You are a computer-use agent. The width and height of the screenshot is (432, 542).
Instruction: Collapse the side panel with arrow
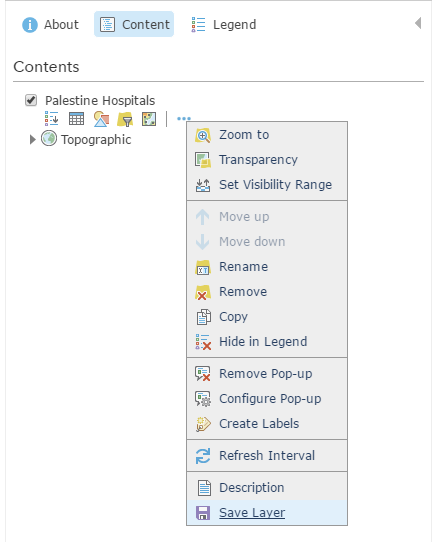point(418,23)
